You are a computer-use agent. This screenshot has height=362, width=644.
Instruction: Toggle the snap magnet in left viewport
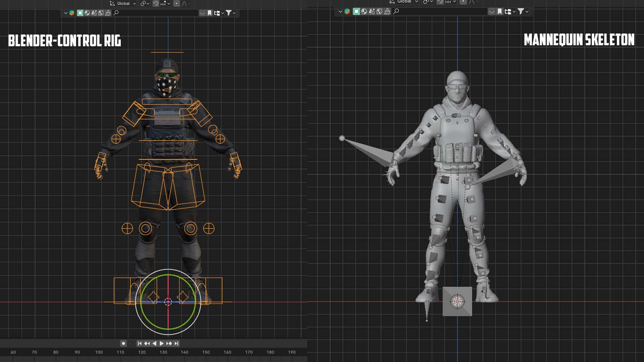coord(156,3)
